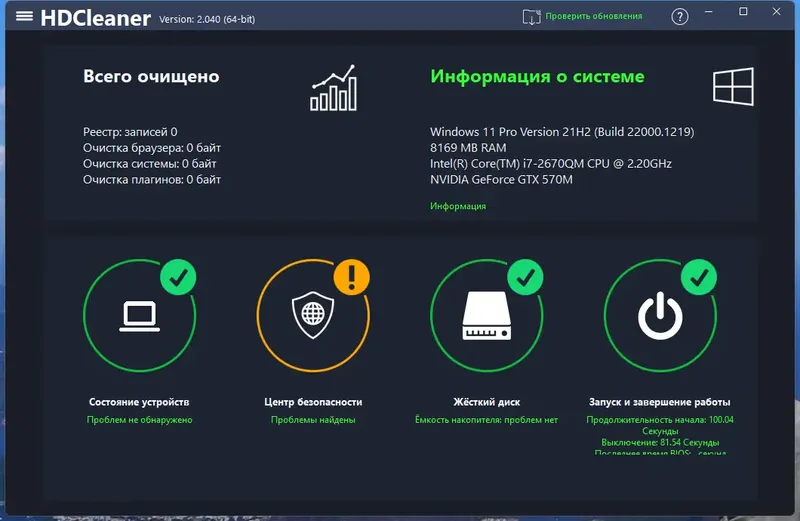The width and height of the screenshot is (800, 521).
Task: Click Реестр: записей 0 line
Action: click(130, 132)
